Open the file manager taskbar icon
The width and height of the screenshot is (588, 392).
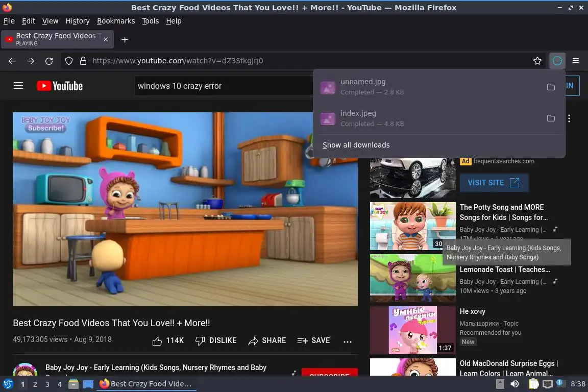pos(73,384)
